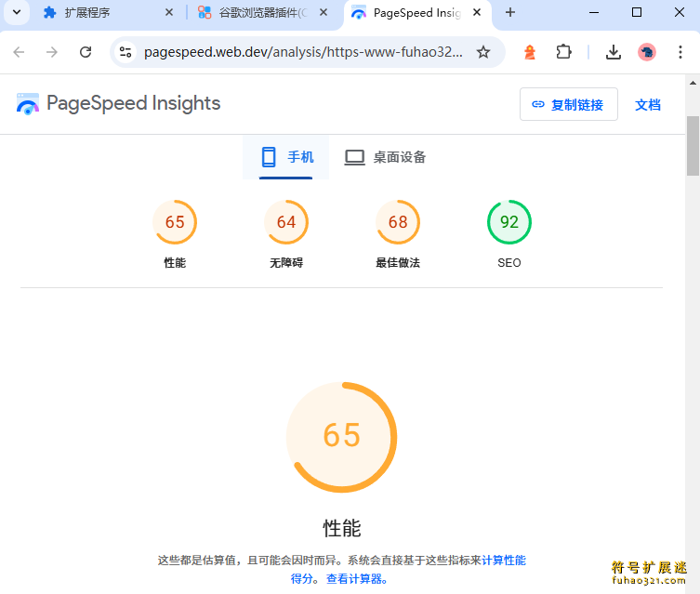Click the scrollbar up arrow
The height and width of the screenshot is (594, 700).
tap(693, 83)
